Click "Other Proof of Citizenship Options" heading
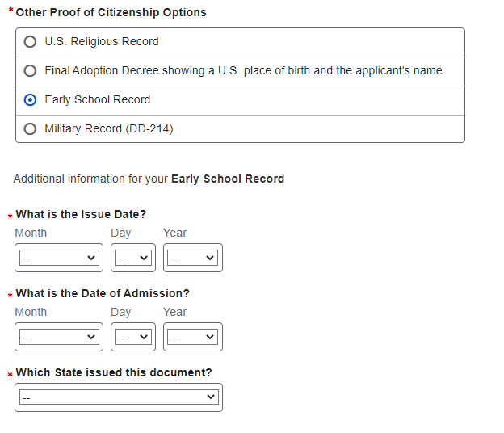The width and height of the screenshot is (504, 433). click(x=111, y=13)
